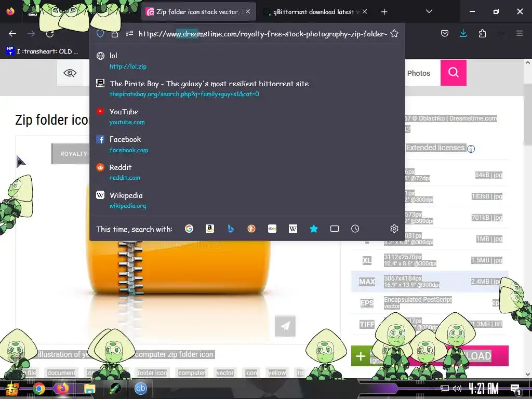Reload the current page

(50, 34)
